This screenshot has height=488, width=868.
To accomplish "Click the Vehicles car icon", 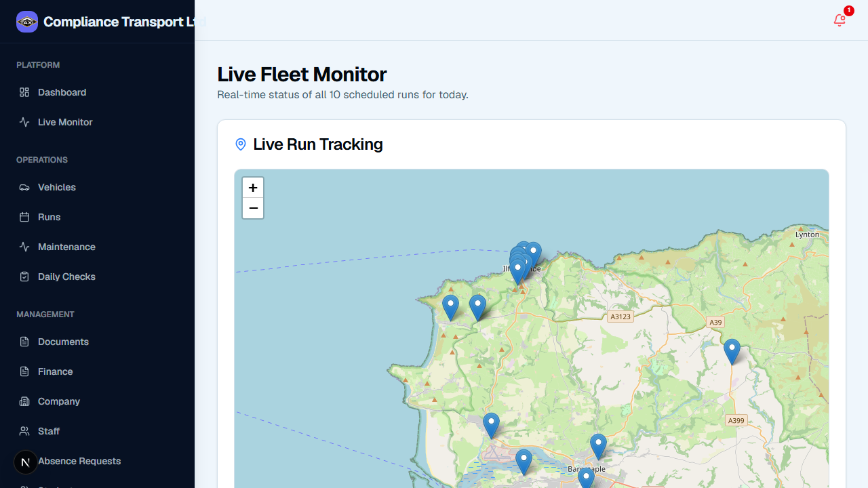I will click(x=24, y=187).
